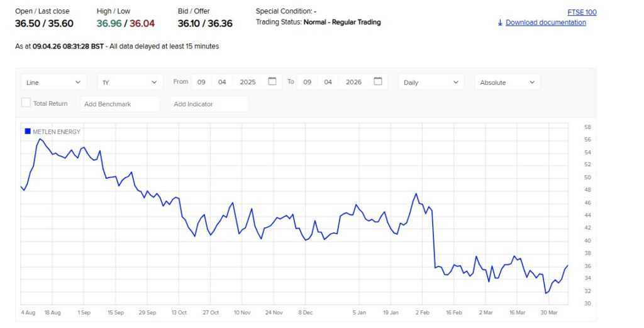Click the early February price drop on chart
Viewport: 644px width, 328px height.
(433, 239)
